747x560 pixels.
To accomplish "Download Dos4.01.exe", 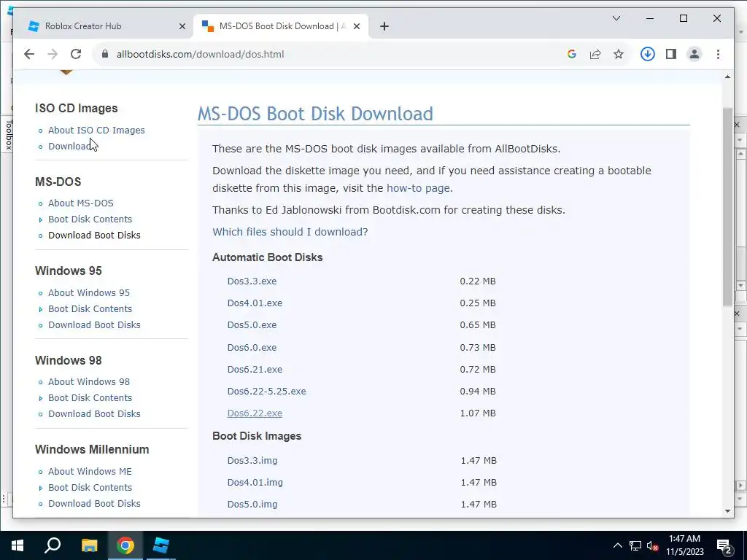I will 255,303.
